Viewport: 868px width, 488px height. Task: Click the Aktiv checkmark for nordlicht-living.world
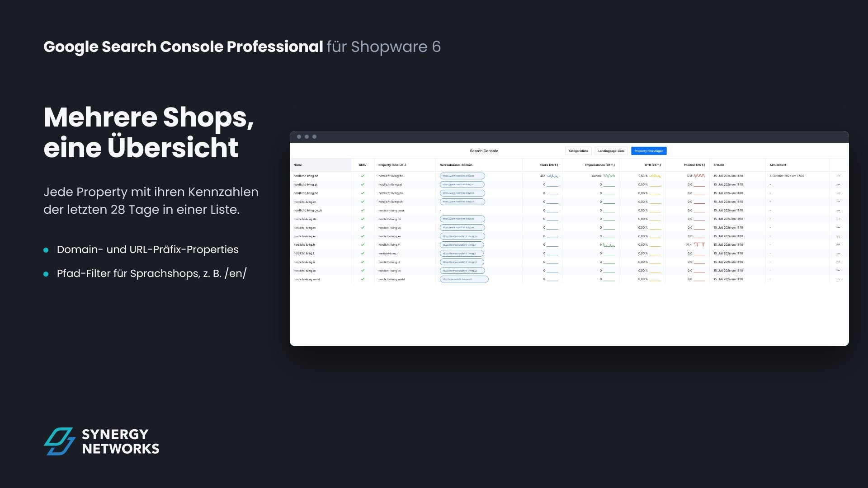tap(363, 279)
